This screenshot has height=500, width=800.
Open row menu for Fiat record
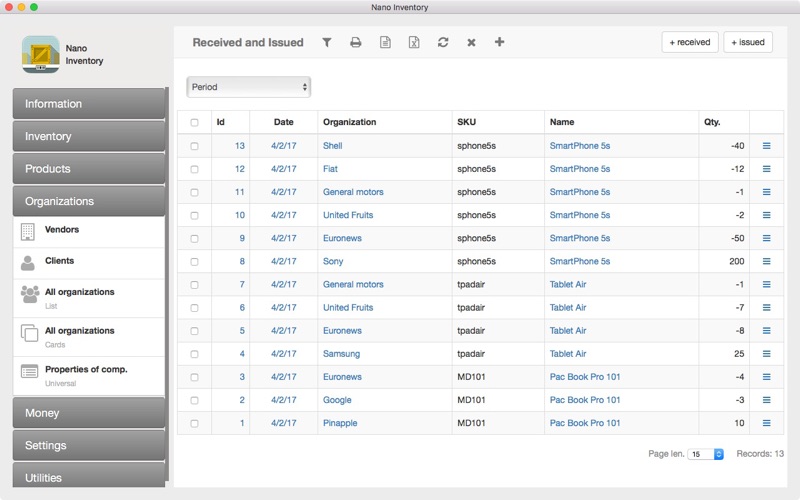(766, 169)
